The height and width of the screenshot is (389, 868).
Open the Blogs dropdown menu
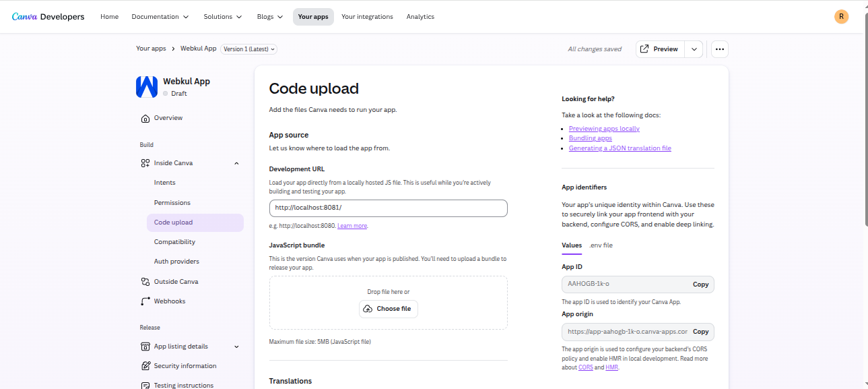tap(270, 17)
